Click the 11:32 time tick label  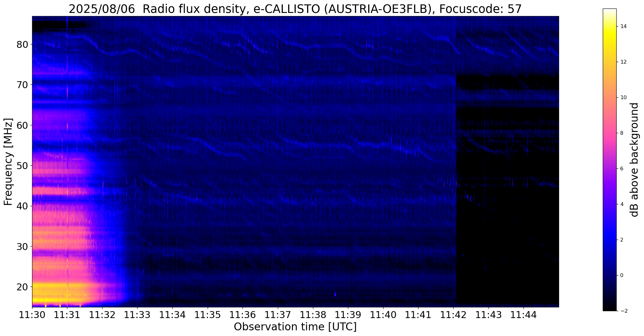102,315
